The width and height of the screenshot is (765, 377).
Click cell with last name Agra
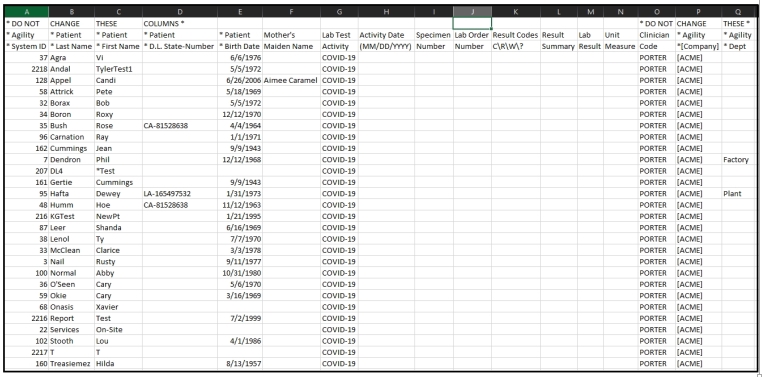point(71,58)
